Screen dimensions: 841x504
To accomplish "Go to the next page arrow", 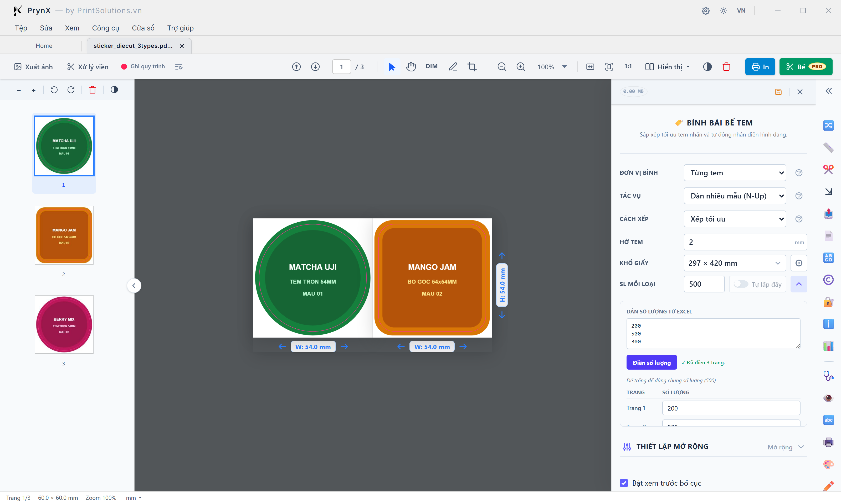I will point(315,67).
